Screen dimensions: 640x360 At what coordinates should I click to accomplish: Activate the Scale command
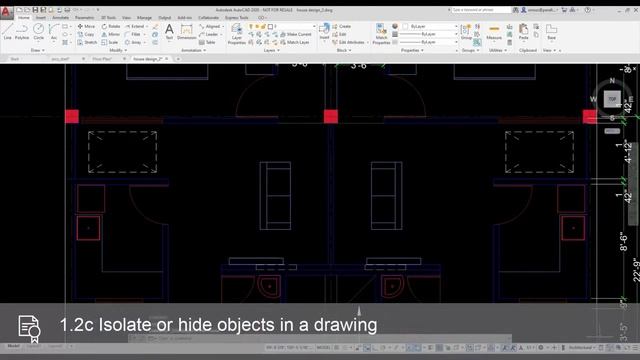[110, 42]
